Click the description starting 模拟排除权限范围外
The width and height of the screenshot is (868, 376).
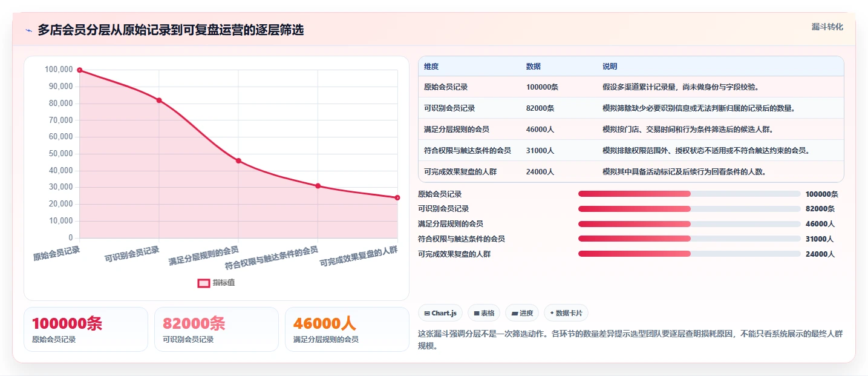coord(706,151)
